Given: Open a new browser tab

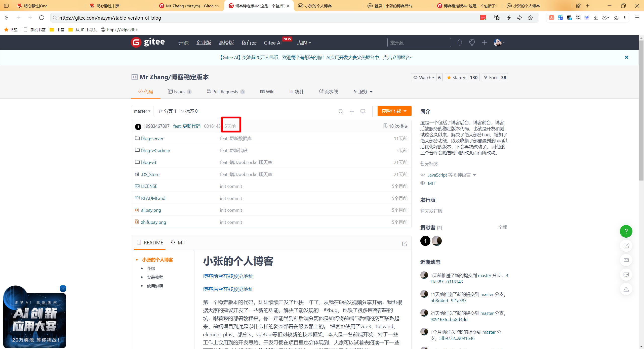Looking at the screenshot, I should click(x=588, y=6).
